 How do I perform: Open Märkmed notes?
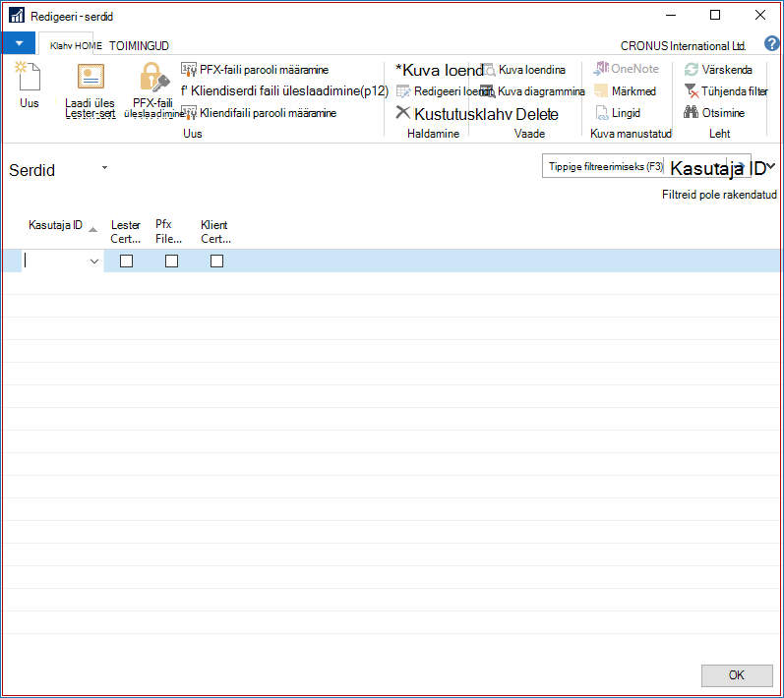[x=625, y=90]
